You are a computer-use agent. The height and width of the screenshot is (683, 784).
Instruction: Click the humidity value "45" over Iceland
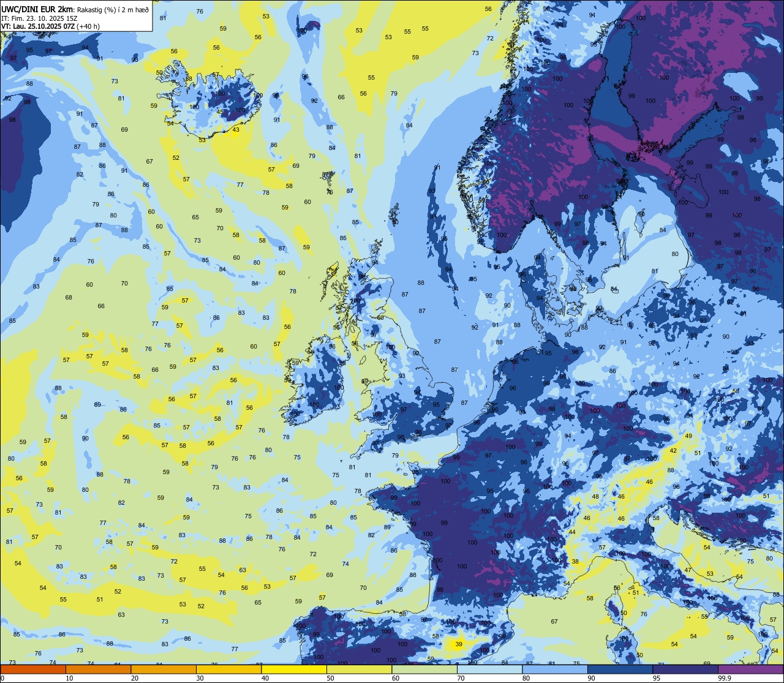pos(221,111)
